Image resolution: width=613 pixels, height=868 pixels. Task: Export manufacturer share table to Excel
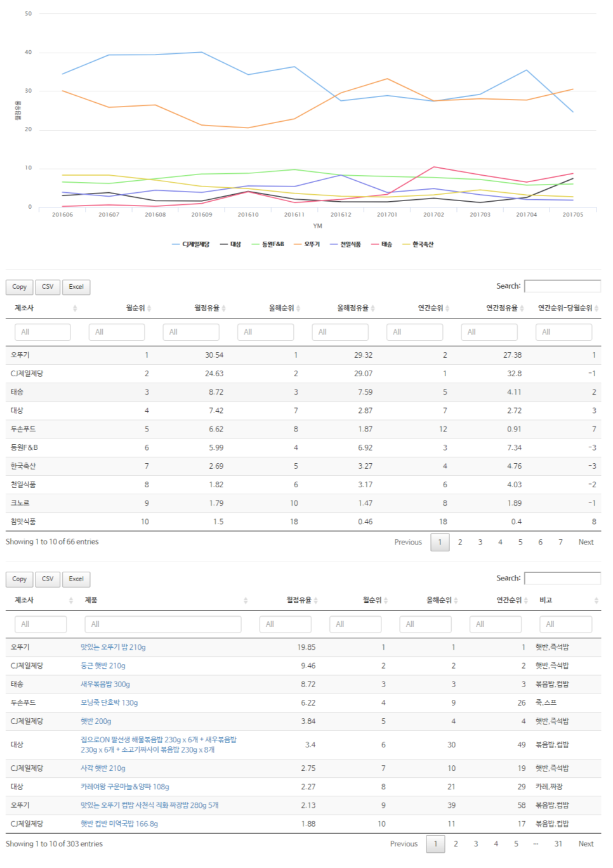(76, 287)
